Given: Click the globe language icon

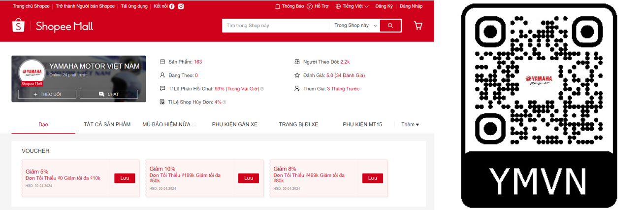Looking at the screenshot, I should (338, 6).
